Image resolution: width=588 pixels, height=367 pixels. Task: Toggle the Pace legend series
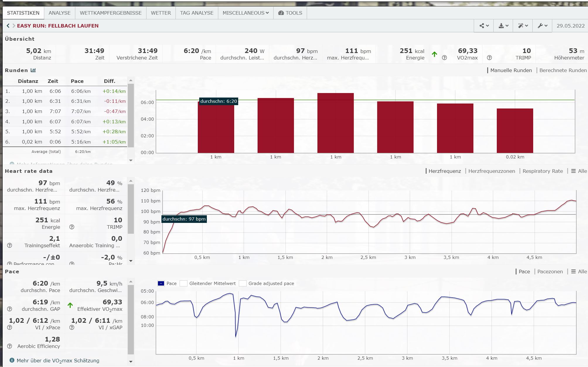161,284
